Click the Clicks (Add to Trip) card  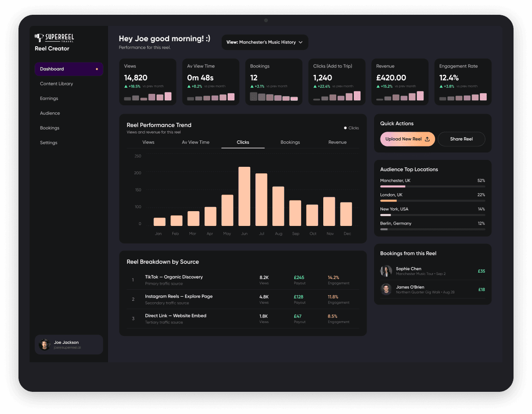(337, 82)
